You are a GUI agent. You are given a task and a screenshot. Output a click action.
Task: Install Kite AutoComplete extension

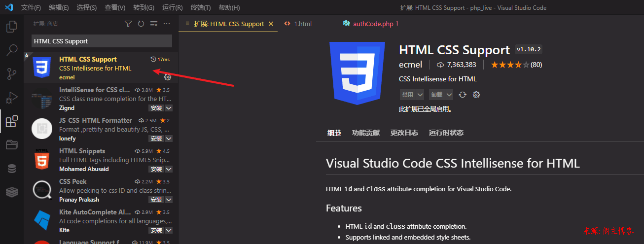tap(156, 230)
